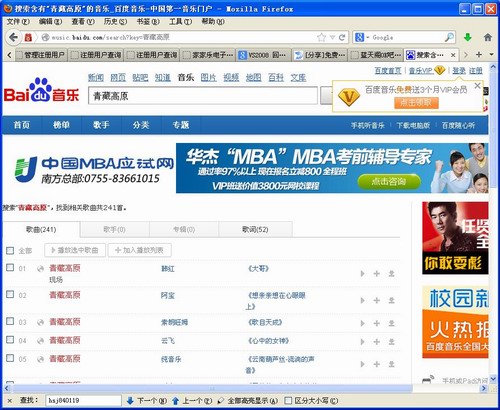Find next match with 下一个
The image size is (500, 410).
pos(147,401)
